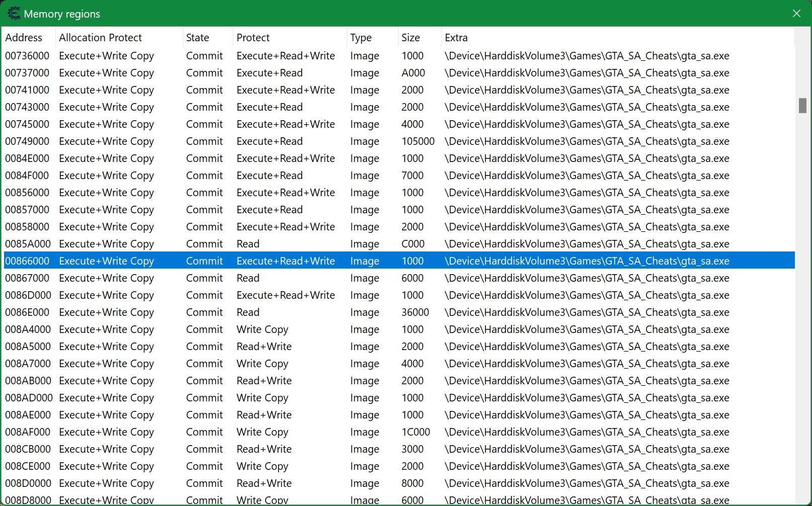Click the vertical scrollbar thumb
The width and height of the screenshot is (812, 506).
coord(802,106)
